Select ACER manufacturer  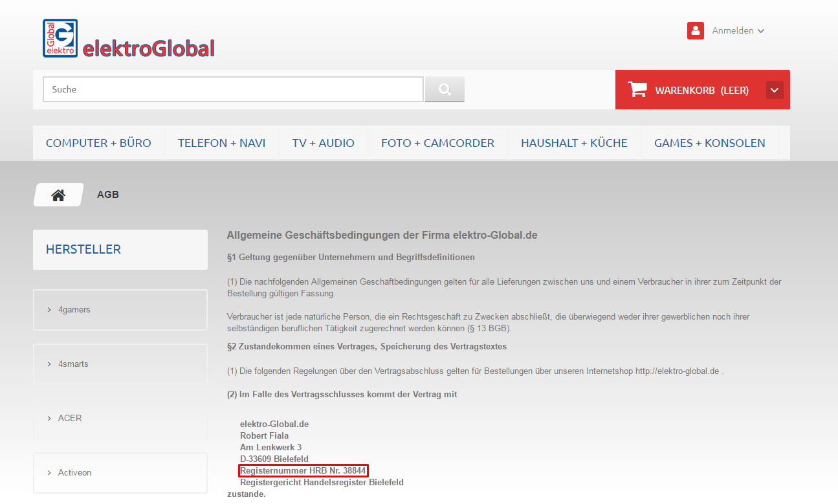click(x=120, y=419)
